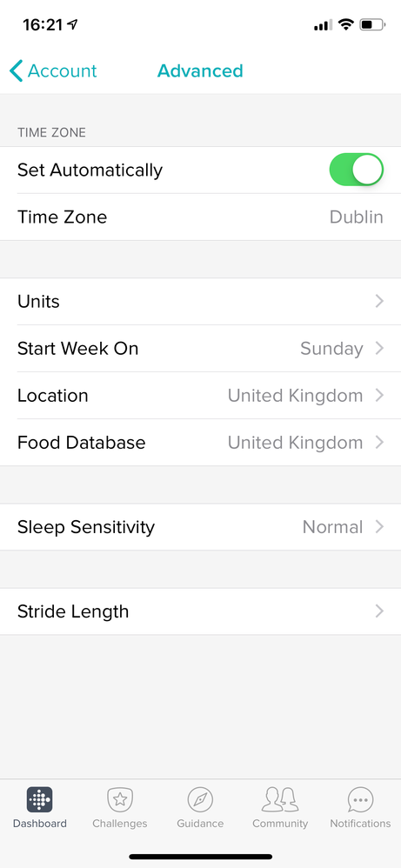
Task: Open the Notifications speech bubble icon
Action: pyautogui.click(x=361, y=800)
